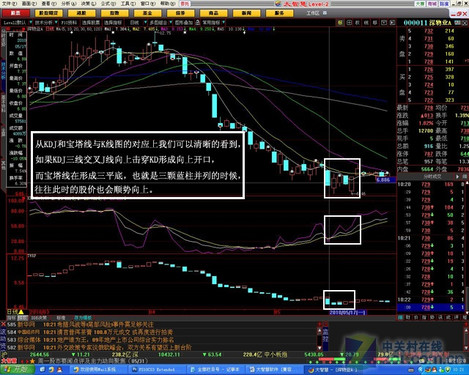Switch to the 记事本 taskbar window
This screenshot has width=469, height=375.
tap(215, 370)
